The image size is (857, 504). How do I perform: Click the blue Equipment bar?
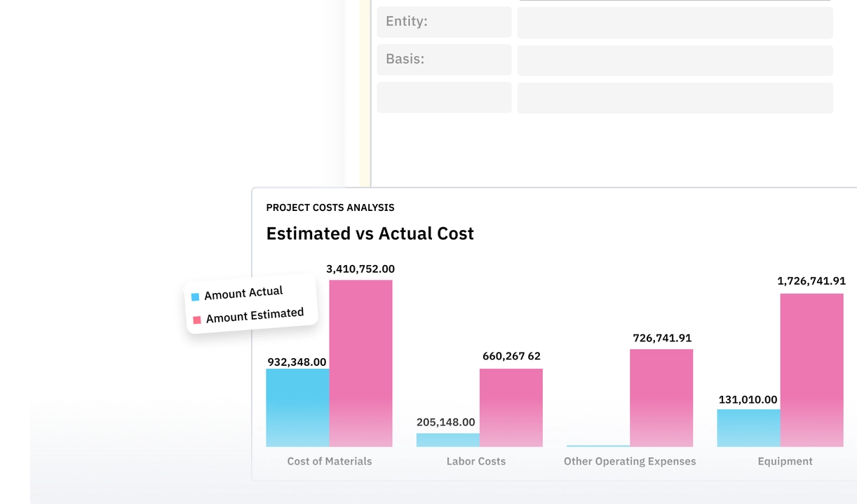pyautogui.click(x=748, y=428)
